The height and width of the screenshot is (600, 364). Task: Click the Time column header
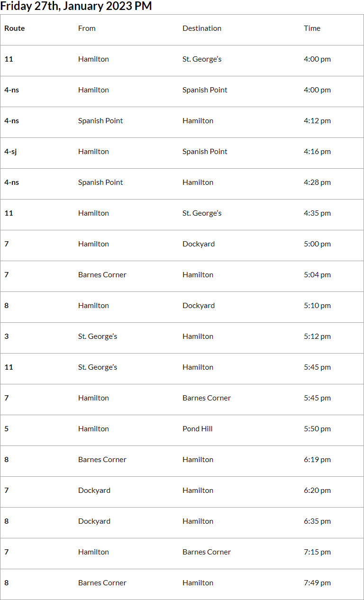(312, 28)
